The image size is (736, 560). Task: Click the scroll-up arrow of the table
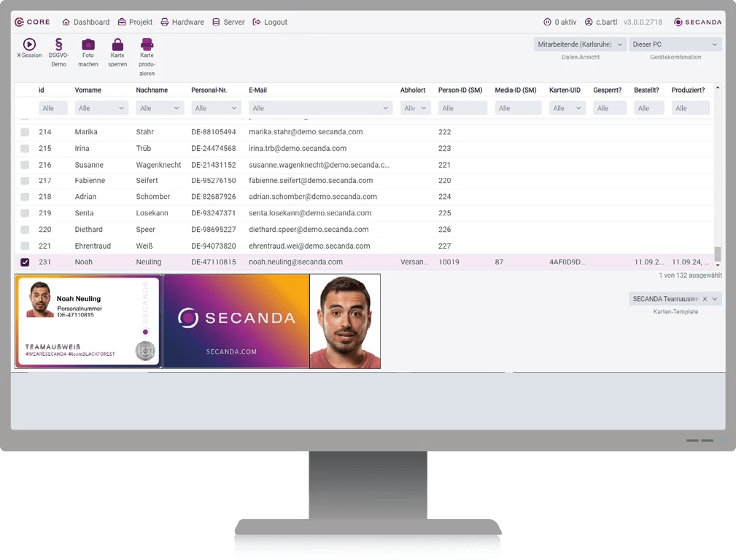[717, 87]
